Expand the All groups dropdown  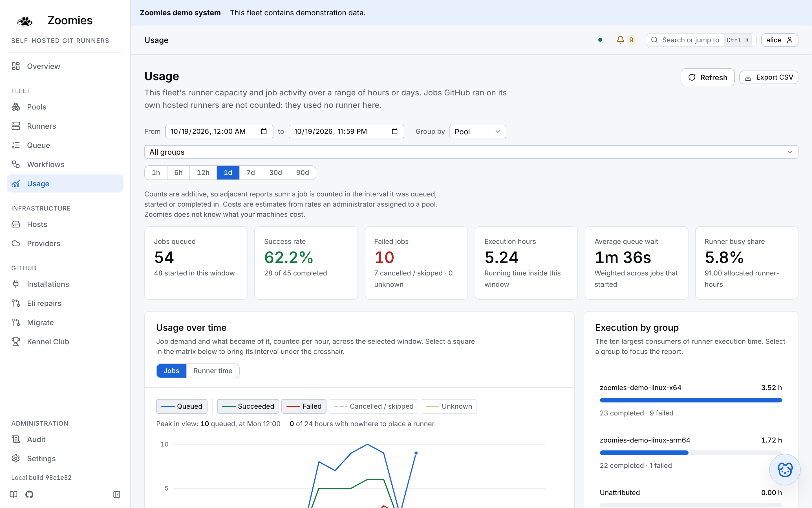[x=471, y=152]
